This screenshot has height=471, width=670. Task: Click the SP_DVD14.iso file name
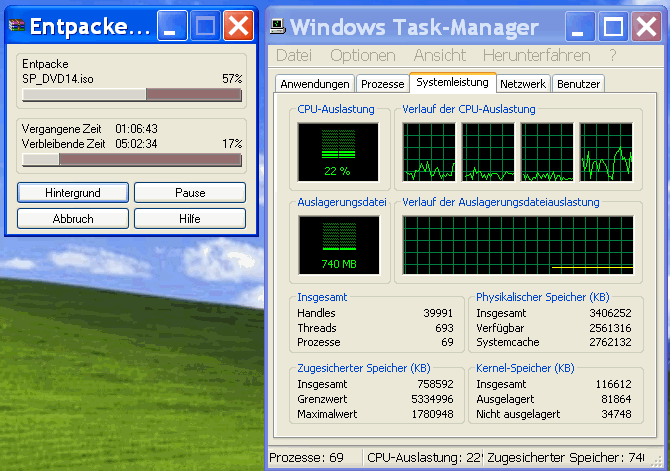click(58, 79)
